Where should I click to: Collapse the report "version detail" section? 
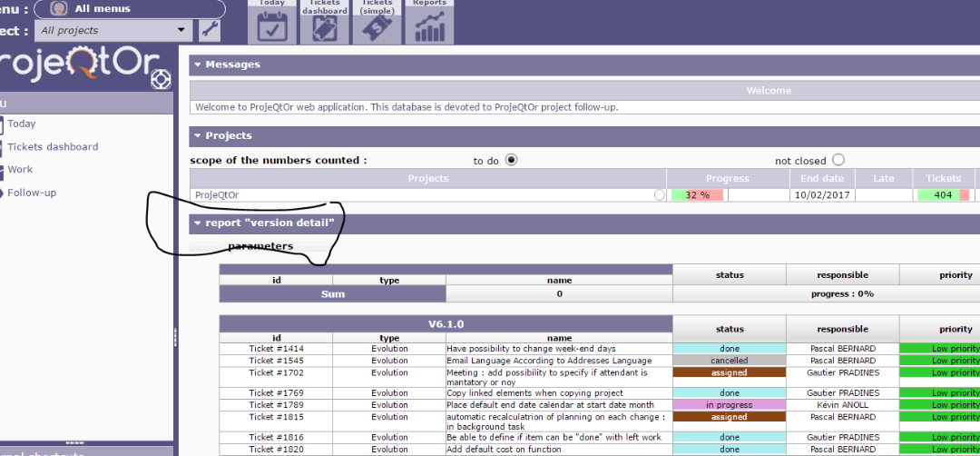tap(197, 223)
